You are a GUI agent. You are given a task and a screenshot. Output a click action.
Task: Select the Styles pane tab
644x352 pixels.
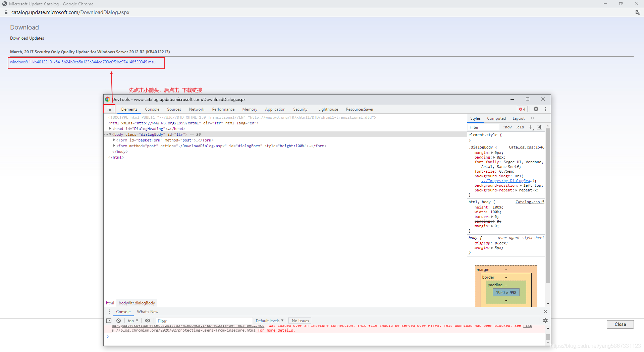[x=475, y=118]
